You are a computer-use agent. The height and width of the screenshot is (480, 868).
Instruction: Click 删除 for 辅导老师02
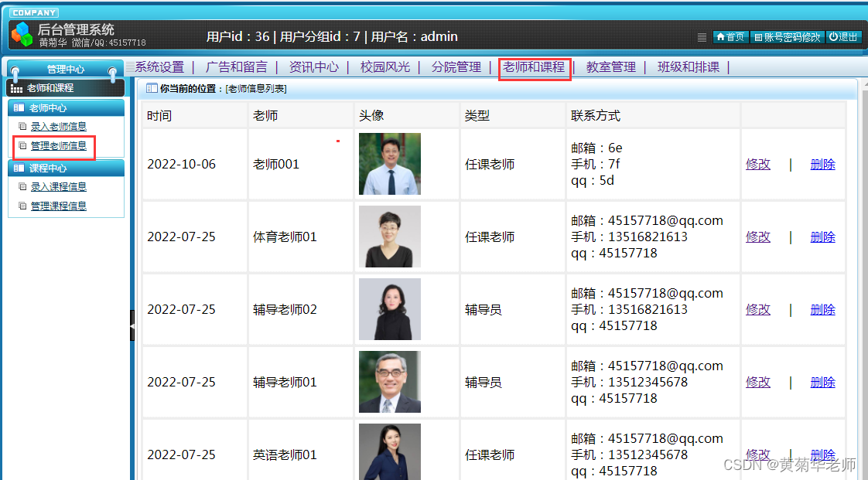822,310
